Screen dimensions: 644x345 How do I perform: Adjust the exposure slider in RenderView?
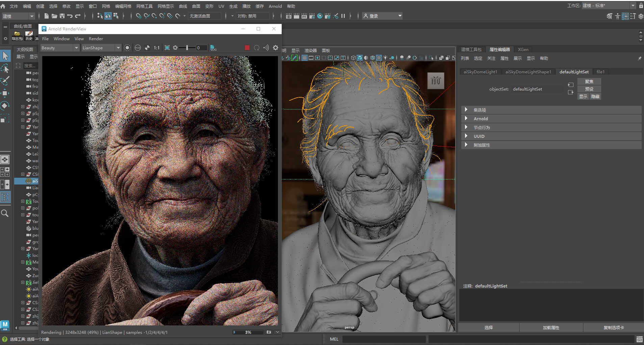[187, 48]
